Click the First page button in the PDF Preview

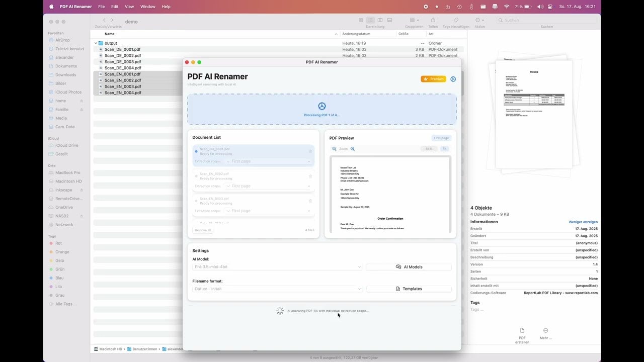(x=441, y=138)
